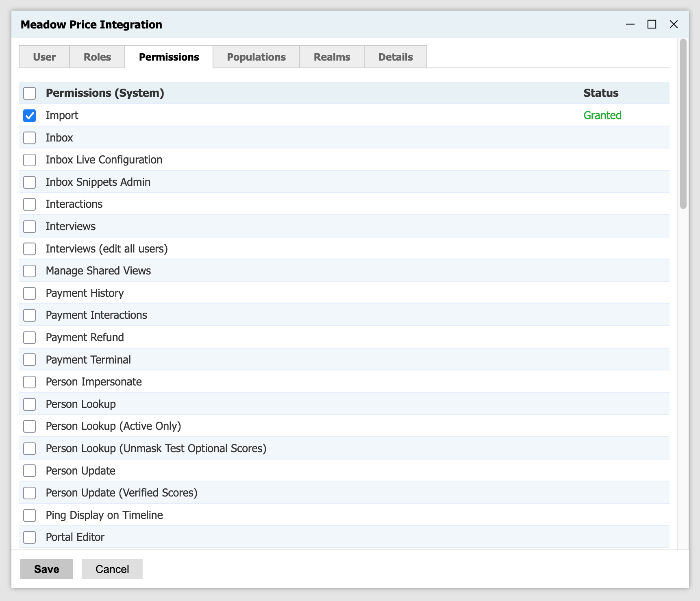This screenshot has width=700, height=601.
Task: Check Person Lookup (Active Only) box
Action: point(29,426)
